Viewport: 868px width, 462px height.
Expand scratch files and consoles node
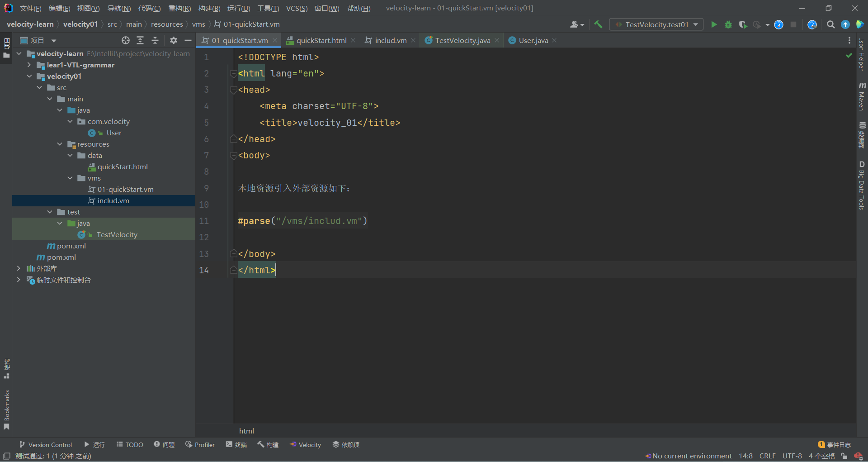[19, 280]
